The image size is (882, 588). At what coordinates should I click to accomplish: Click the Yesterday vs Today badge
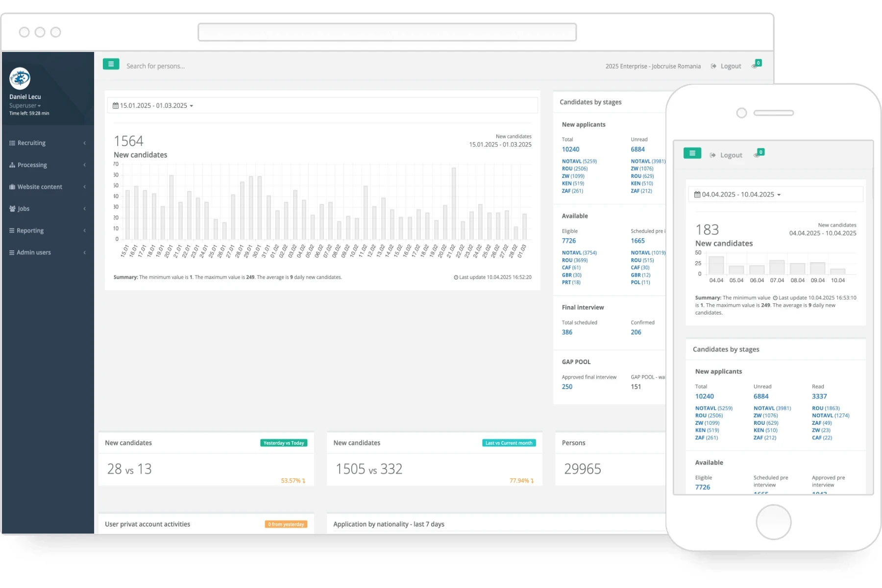pos(283,443)
